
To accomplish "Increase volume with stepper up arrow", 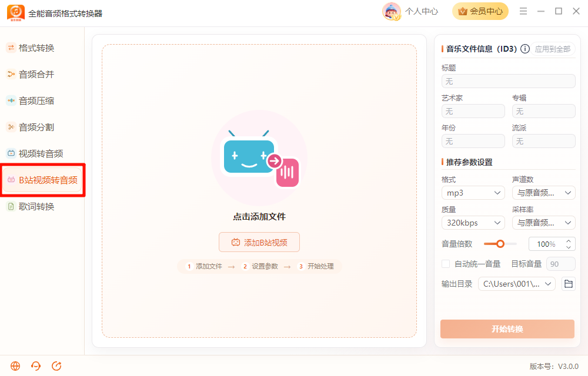I will pyautogui.click(x=569, y=241).
